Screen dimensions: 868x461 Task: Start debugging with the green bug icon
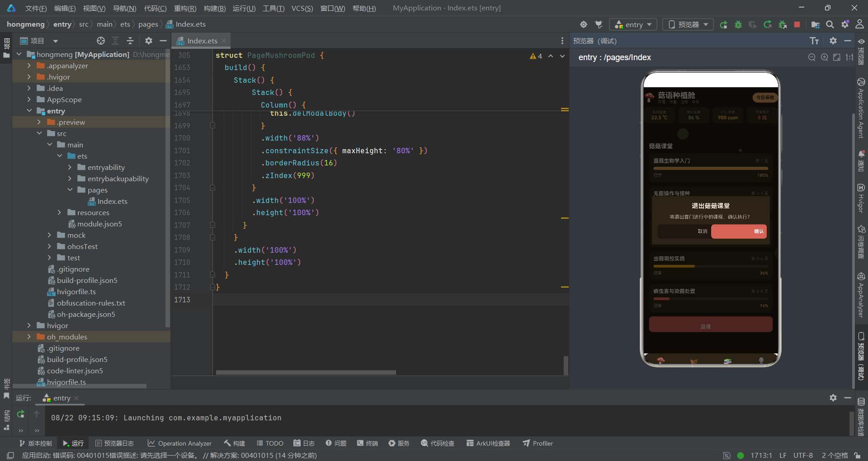click(738, 25)
